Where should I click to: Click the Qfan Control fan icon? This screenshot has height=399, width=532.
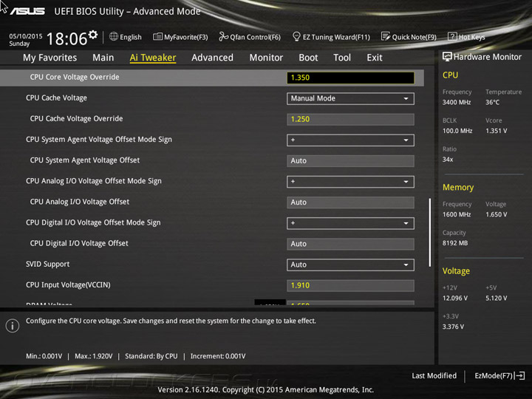[x=223, y=36]
